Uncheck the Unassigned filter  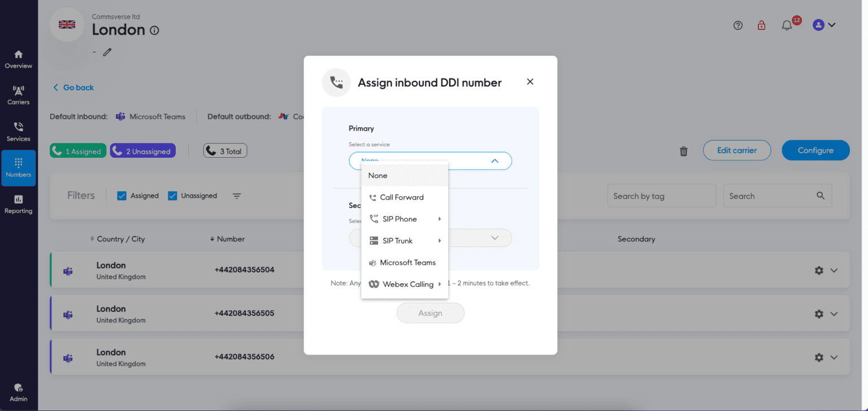172,195
